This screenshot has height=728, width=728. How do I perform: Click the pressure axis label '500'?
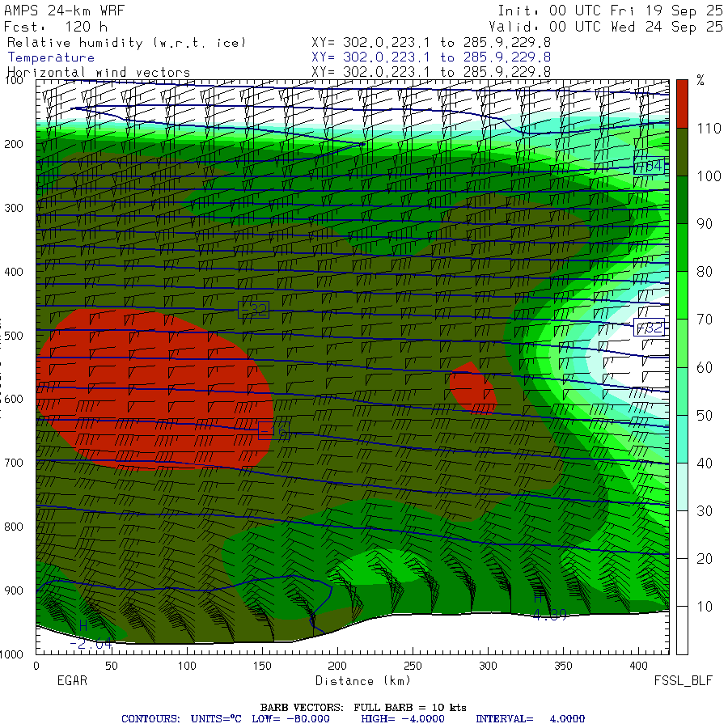[14, 335]
